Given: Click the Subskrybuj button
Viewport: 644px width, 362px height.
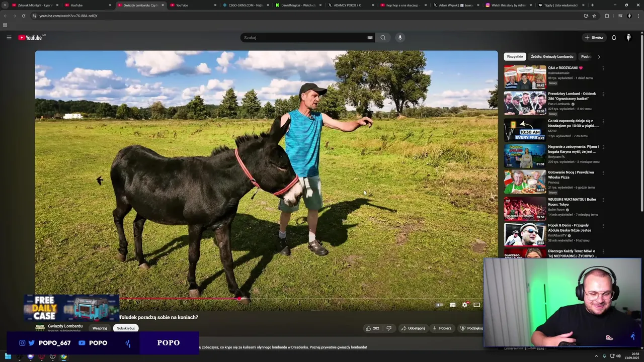Looking at the screenshot, I should (126, 328).
